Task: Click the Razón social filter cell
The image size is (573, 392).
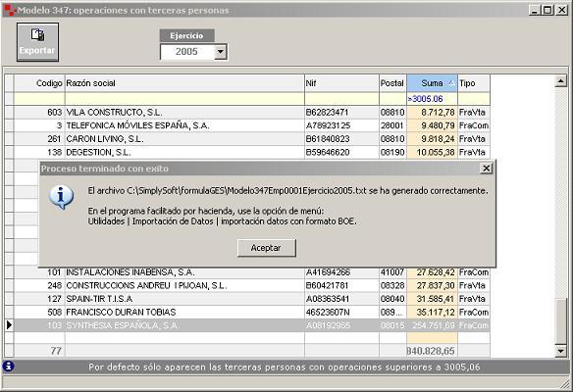Action: [184, 99]
